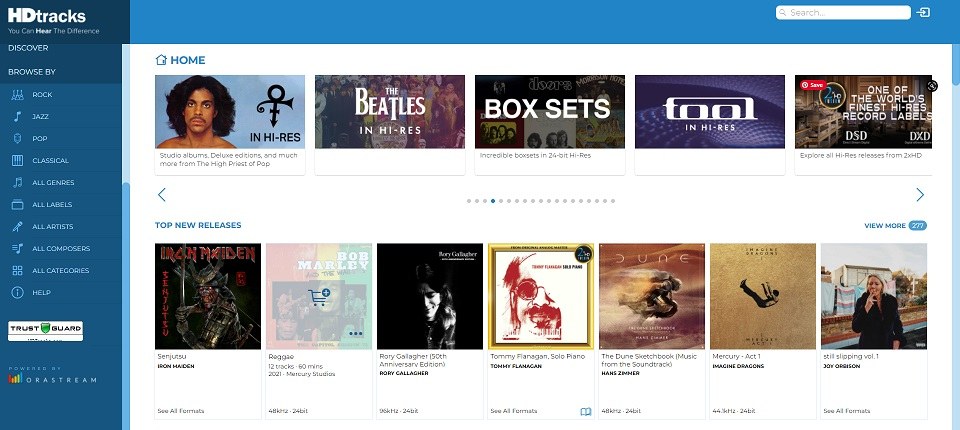This screenshot has height=430, width=960.
Task: Select the last carousel pagination dot
Action: [x=613, y=201]
